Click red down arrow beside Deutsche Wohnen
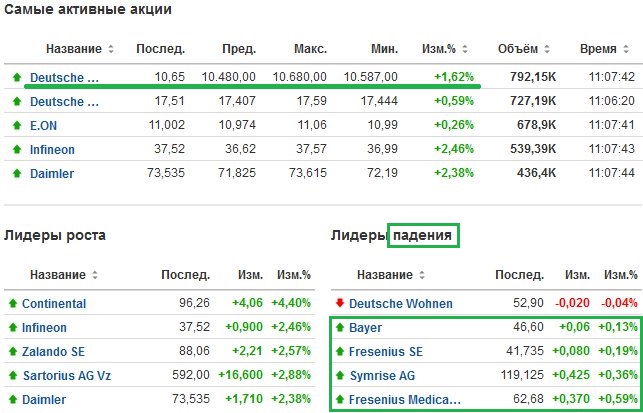The height and width of the screenshot is (413, 643). (x=340, y=303)
